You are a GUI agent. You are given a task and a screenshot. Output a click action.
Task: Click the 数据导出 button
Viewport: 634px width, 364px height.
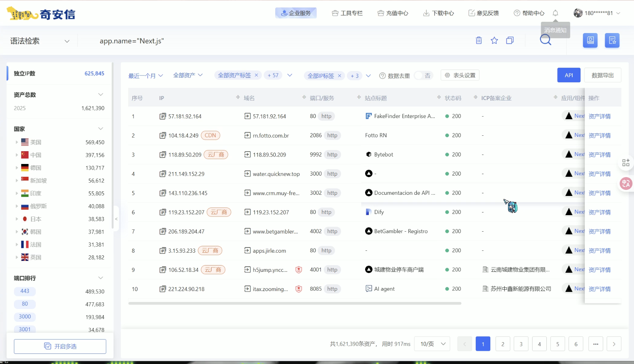coord(602,75)
